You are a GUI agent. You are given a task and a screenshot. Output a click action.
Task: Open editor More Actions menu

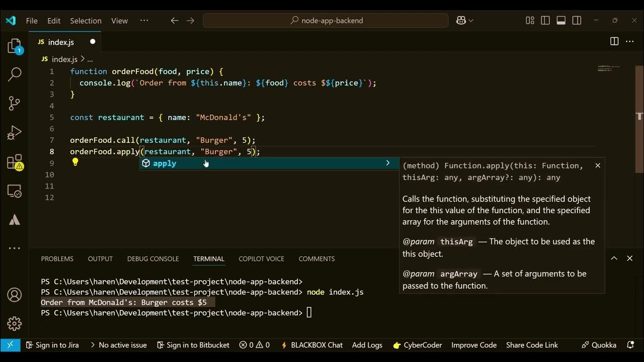(x=630, y=42)
